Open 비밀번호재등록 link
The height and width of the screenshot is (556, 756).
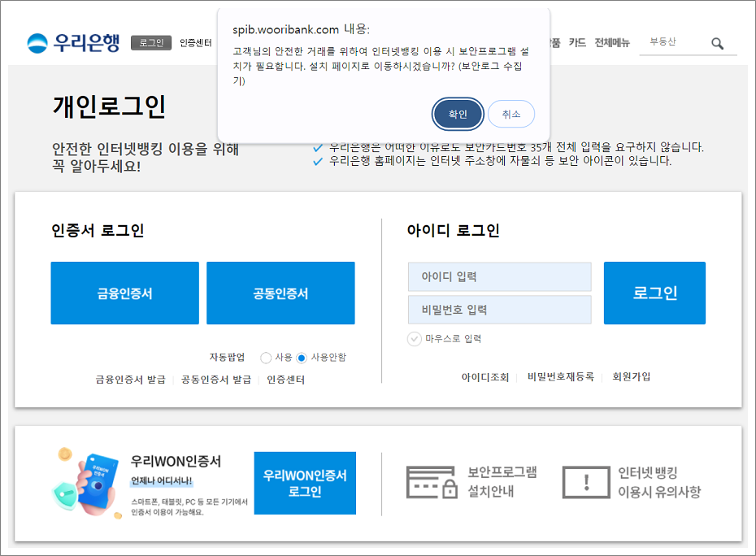(561, 377)
